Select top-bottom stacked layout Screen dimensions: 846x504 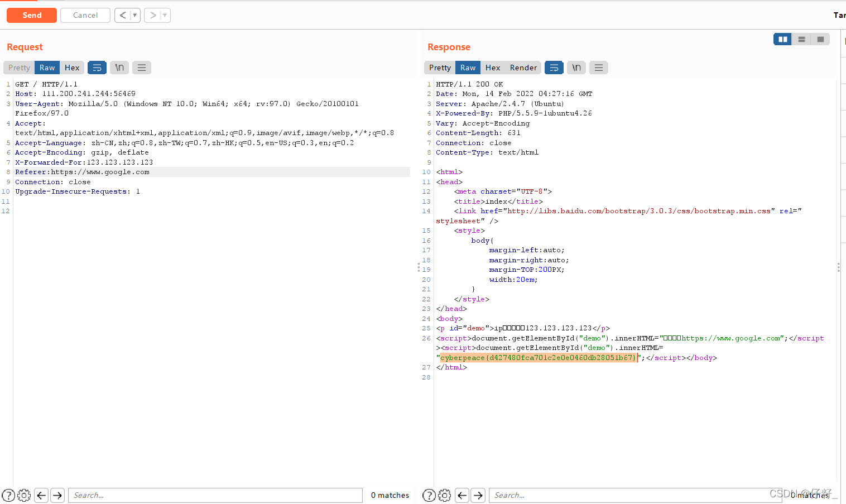pyautogui.click(x=801, y=39)
